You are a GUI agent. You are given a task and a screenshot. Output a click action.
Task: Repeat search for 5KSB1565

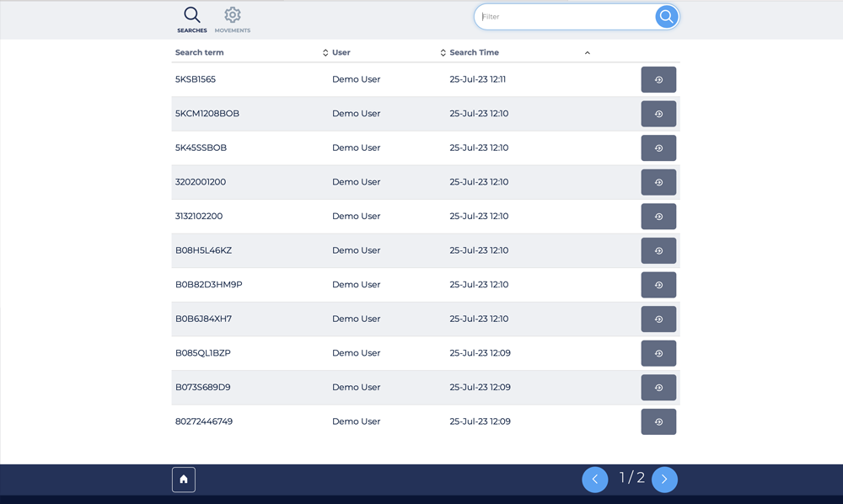click(x=658, y=80)
